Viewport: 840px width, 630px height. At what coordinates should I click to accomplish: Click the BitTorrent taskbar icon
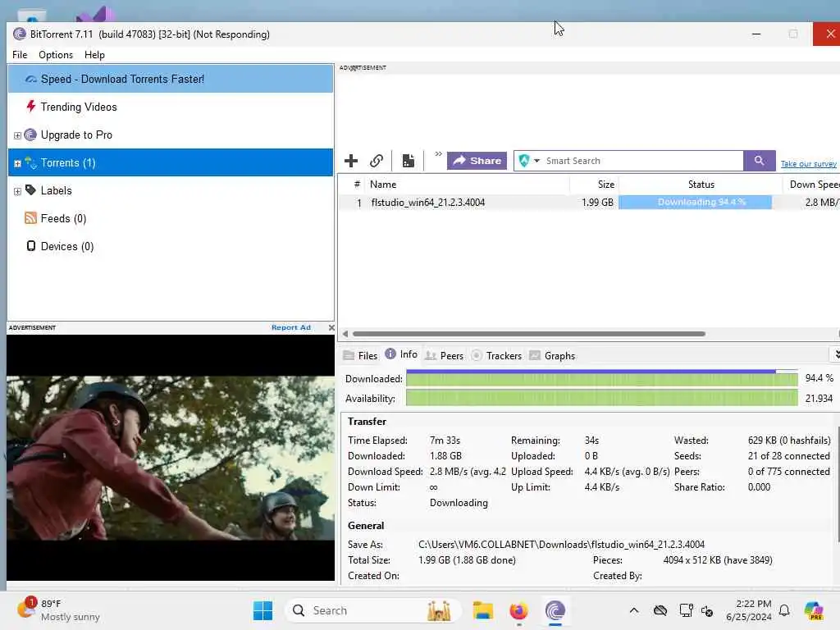pos(555,610)
